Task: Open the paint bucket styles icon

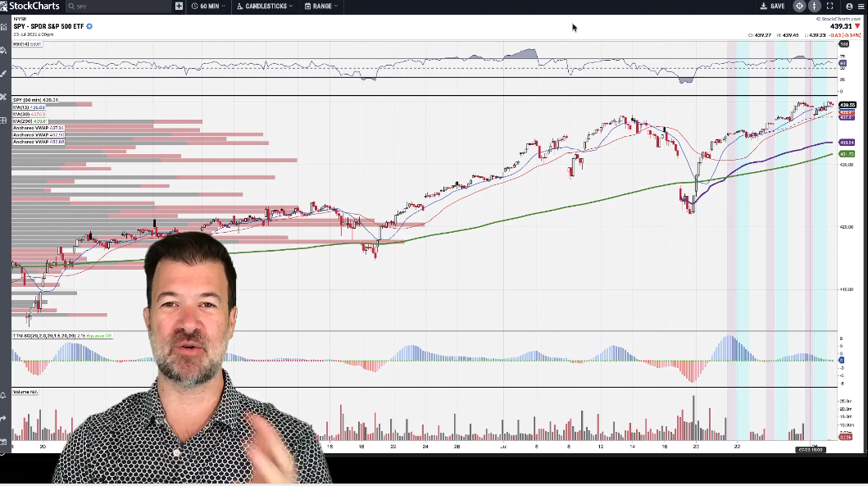Action: coord(4,50)
